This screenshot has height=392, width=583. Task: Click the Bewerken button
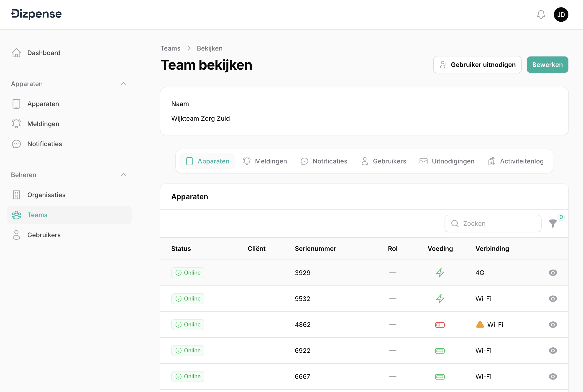(x=547, y=65)
